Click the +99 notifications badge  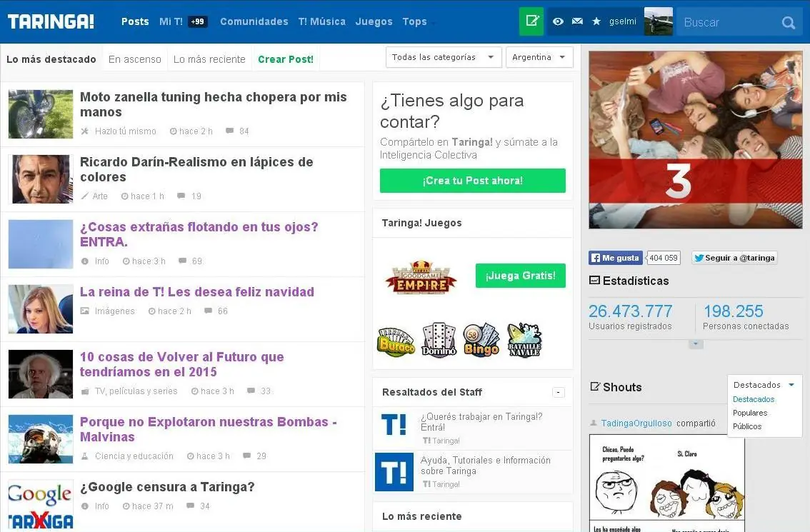point(197,21)
